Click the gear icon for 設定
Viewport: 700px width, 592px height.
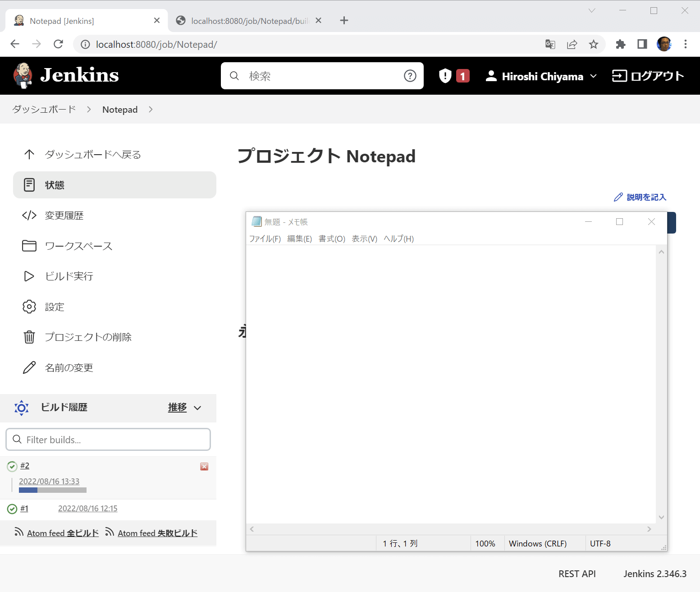[29, 307]
